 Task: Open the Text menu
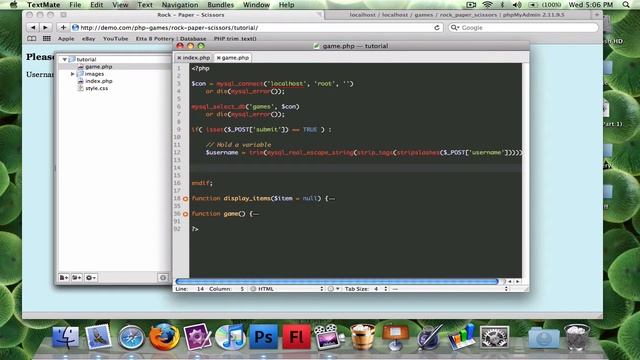click(144, 5)
